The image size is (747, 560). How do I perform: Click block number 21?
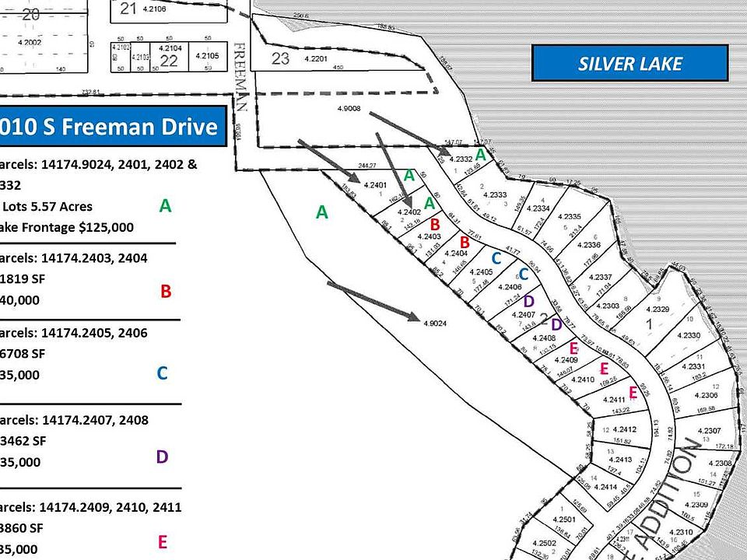tap(128, 9)
